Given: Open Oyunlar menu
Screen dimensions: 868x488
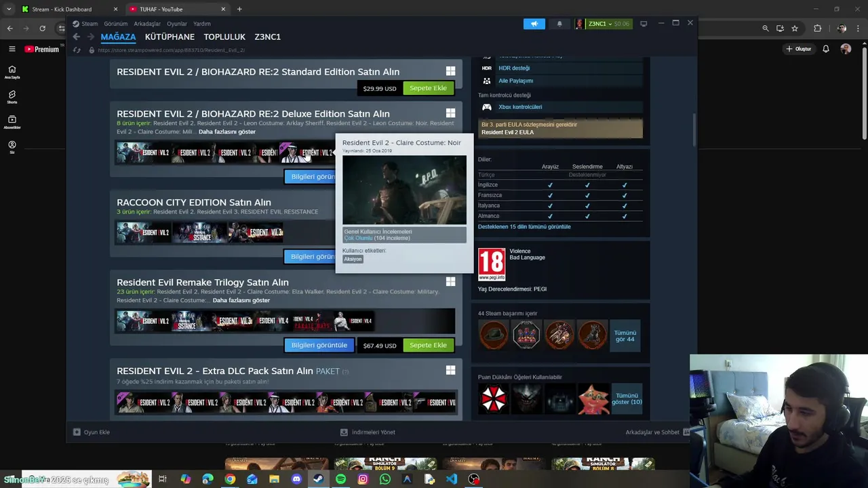Looking at the screenshot, I should click(x=177, y=24).
